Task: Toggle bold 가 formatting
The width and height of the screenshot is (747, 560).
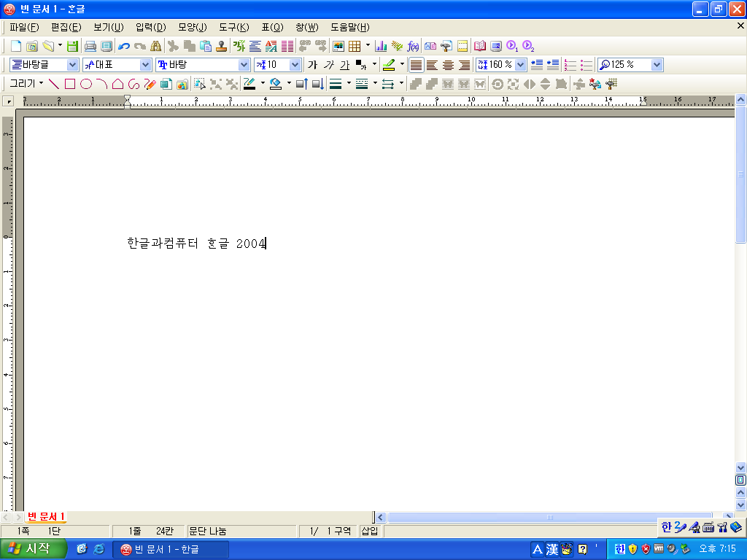Action: [x=312, y=65]
